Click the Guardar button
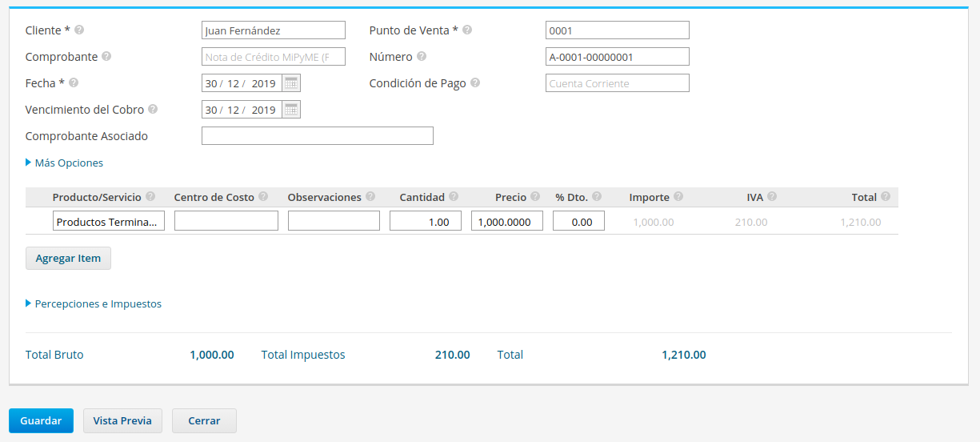Screen dimensions: 980x442 pyautogui.click(x=41, y=421)
